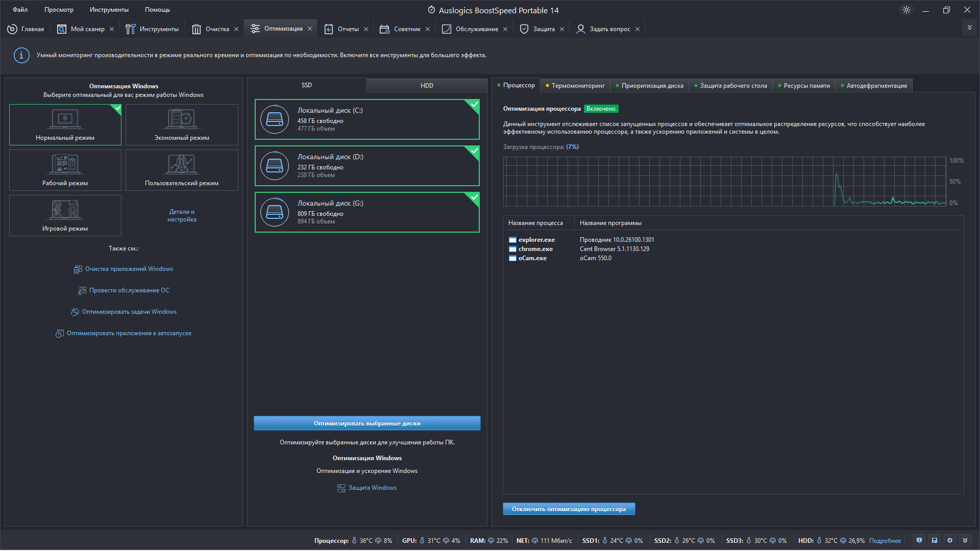The height and width of the screenshot is (551, 980).
Task: Open the Просмотр menu
Action: pyautogui.click(x=59, y=10)
